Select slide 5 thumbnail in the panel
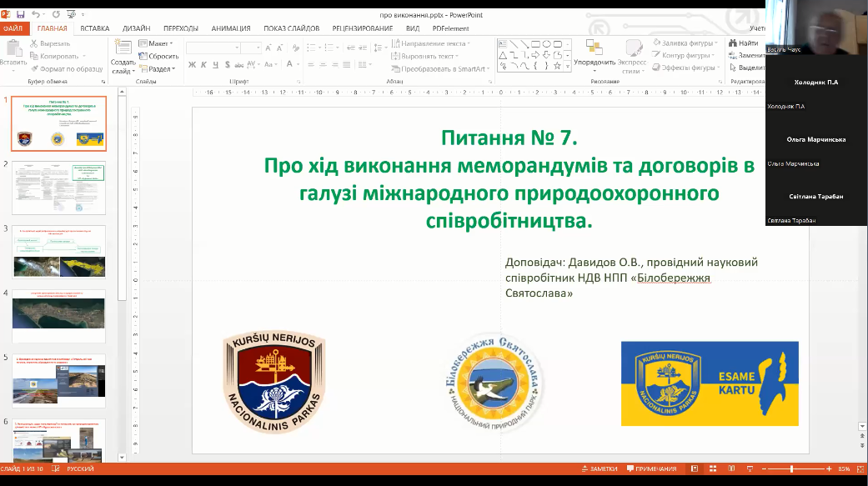 point(58,381)
